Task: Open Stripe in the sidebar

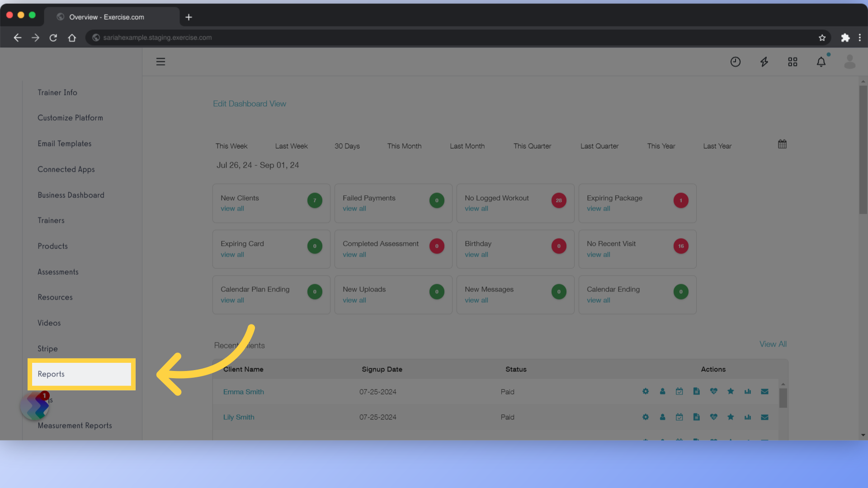Action: (47, 349)
